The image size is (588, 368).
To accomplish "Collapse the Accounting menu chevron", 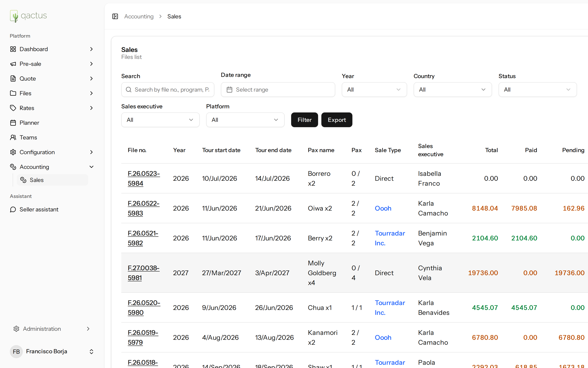I will pyautogui.click(x=91, y=167).
